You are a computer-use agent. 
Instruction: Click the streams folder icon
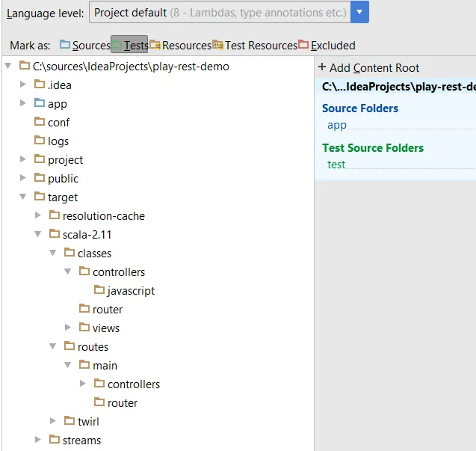[55, 440]
